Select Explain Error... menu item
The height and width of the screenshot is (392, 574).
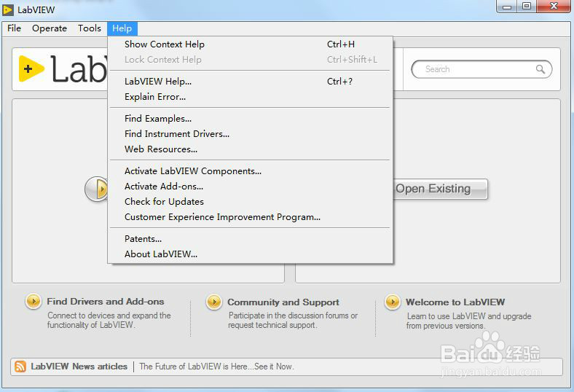tap(251, 97)
